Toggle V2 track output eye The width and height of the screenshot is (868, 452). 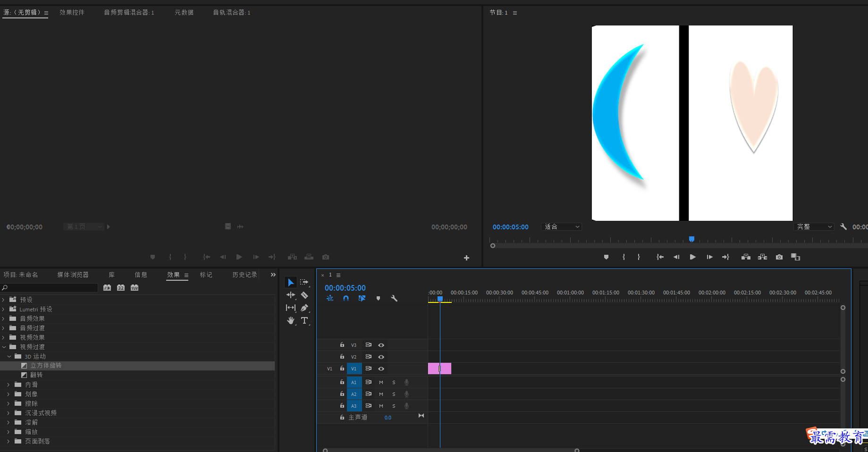(x=381, y=357)
